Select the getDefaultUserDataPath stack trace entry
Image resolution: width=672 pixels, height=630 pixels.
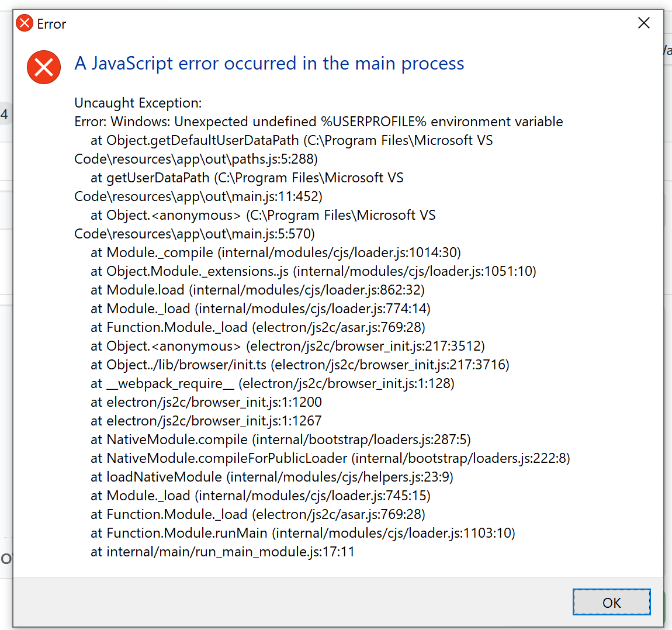click(x=292, y=140)
